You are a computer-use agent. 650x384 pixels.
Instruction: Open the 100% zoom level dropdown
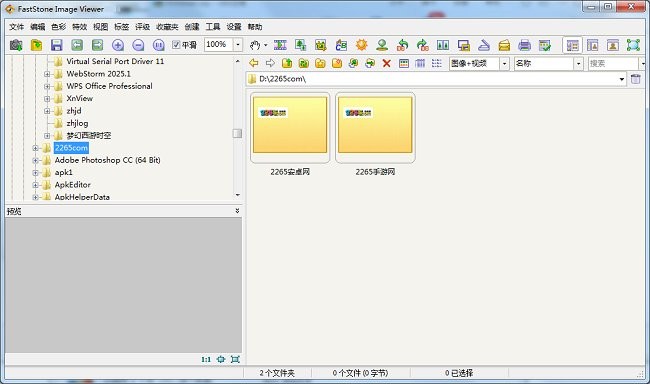238,44
